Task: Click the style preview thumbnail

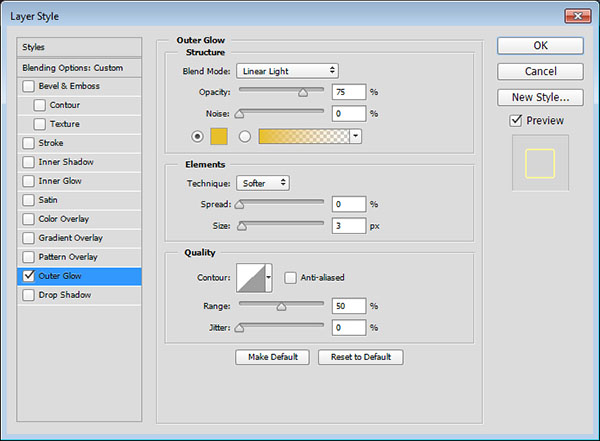Action: click(540, 160)
